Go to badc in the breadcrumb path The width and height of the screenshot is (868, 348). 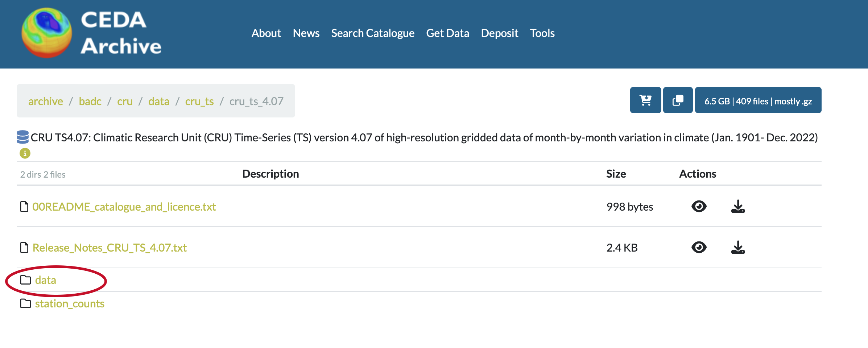(x=90, y=101)
